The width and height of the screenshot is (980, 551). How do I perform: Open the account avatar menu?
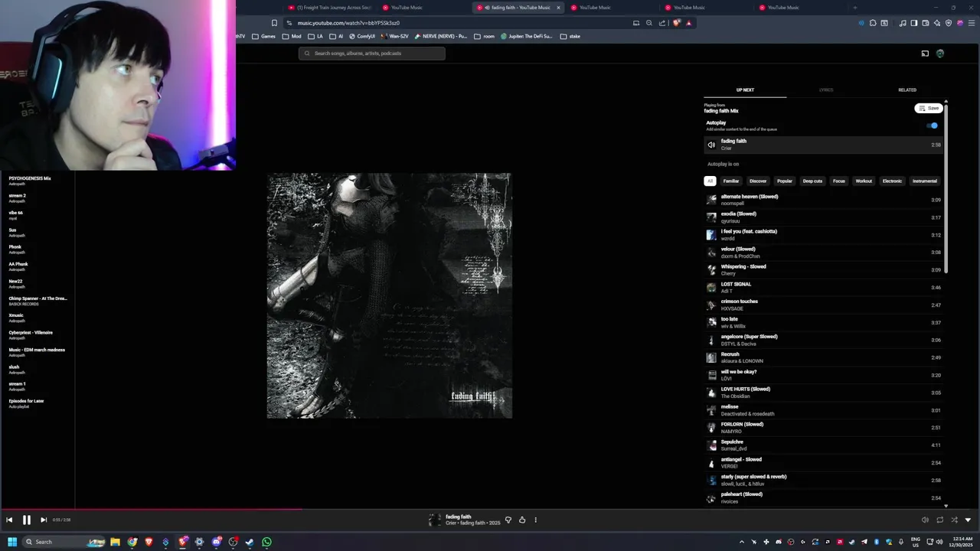[x=940, y=54]
